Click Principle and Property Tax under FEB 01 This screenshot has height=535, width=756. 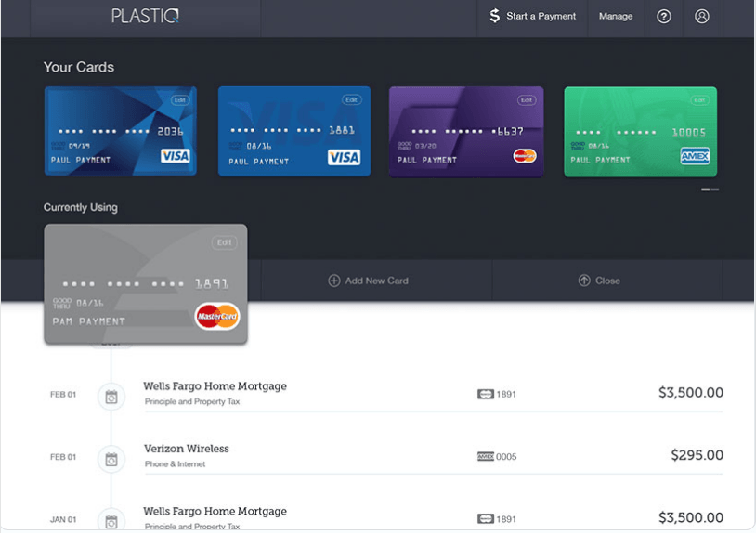tap(192, 401)
